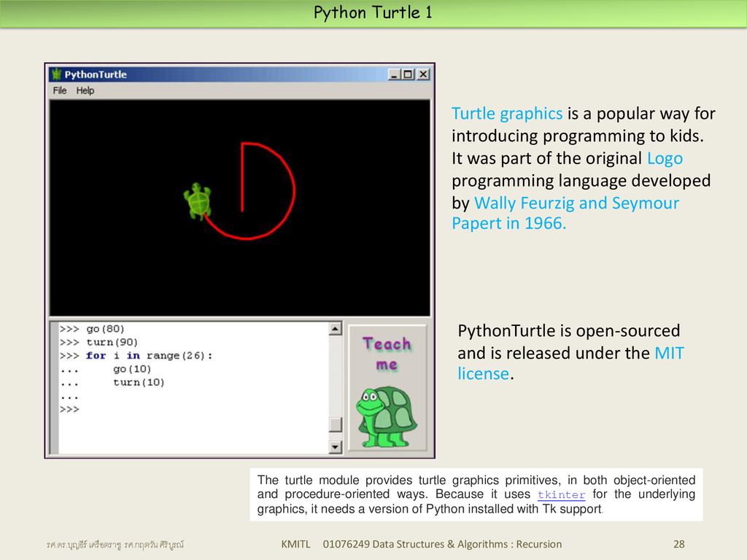
Task: Close the PythonTurtle window
Action: (x=423, y=74)
